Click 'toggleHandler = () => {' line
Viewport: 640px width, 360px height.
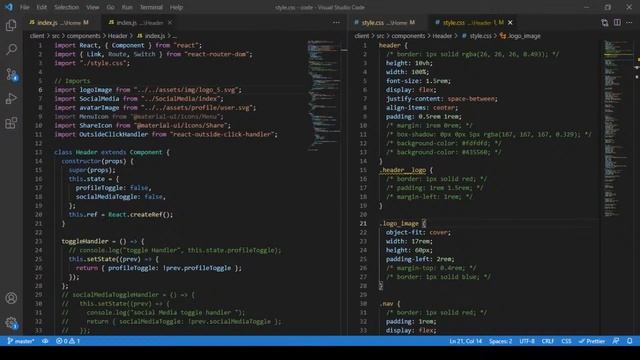102,241
